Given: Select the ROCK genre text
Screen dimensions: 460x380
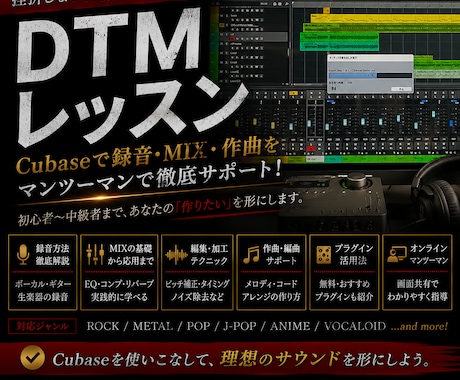Looking at the screenshot, I should pos(103,326).
